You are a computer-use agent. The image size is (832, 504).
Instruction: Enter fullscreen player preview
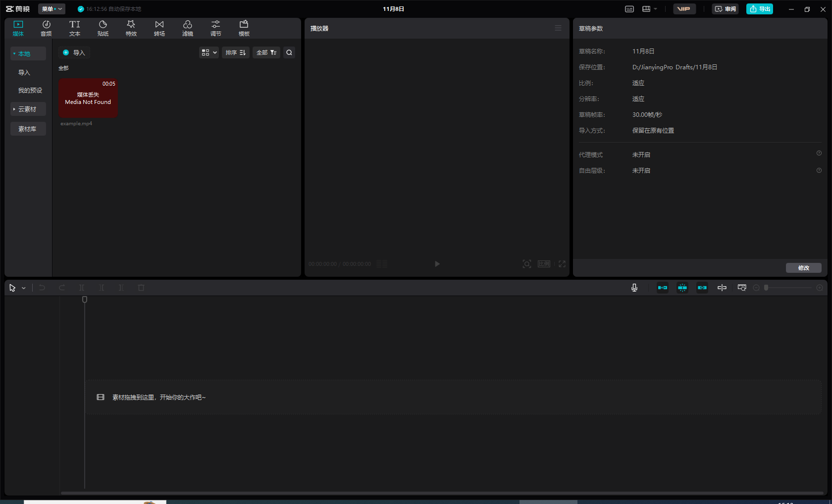(562, 264)
